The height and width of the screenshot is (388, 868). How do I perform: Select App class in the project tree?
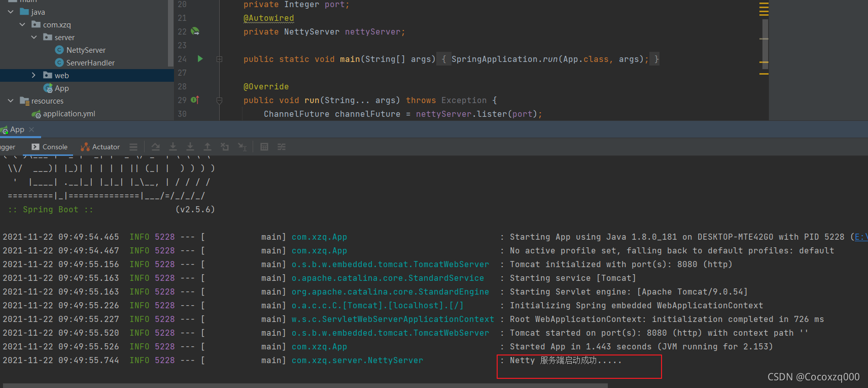click(61, 88)
